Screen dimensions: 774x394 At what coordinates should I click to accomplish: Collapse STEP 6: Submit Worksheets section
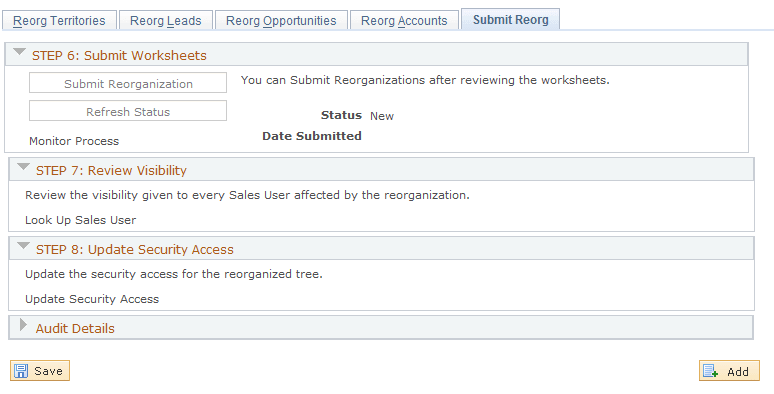tap(19, 52)
